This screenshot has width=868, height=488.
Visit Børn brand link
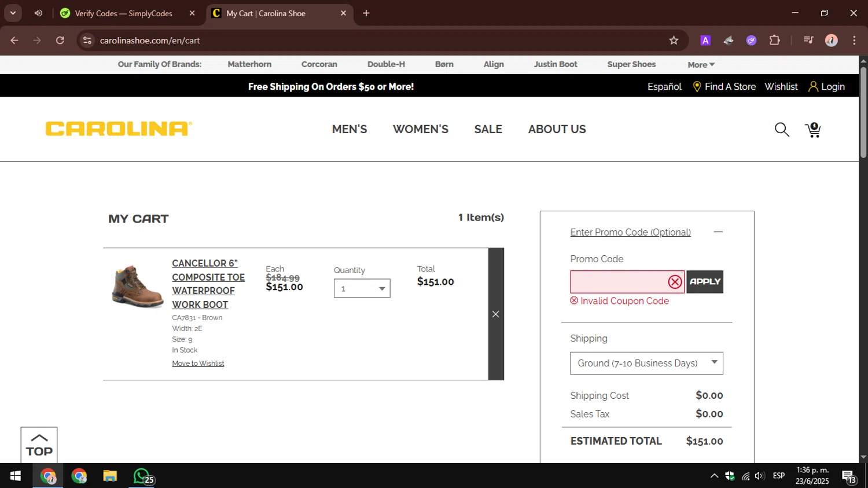coord(444,64)
